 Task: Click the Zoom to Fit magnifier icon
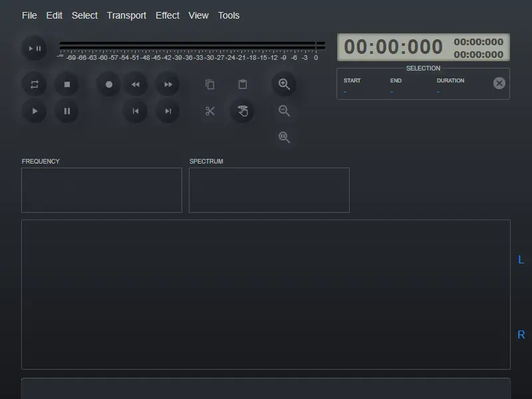click(284, 137)
